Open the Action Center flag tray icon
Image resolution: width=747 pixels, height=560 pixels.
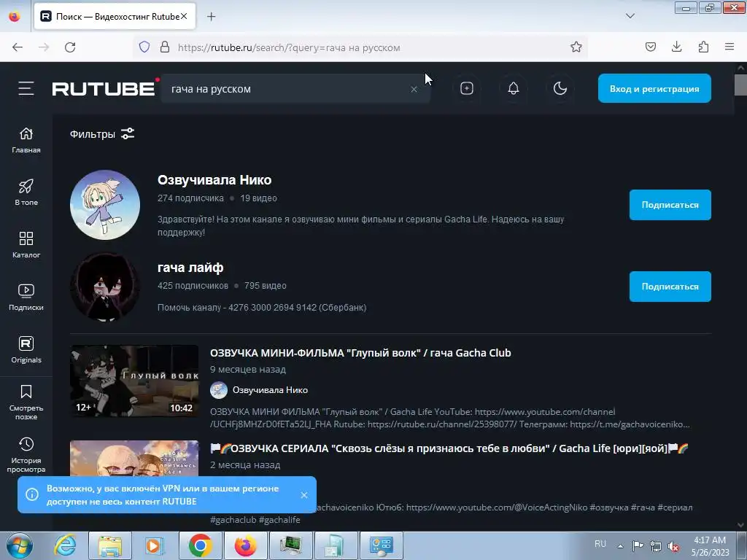click(x=638, y=546)
